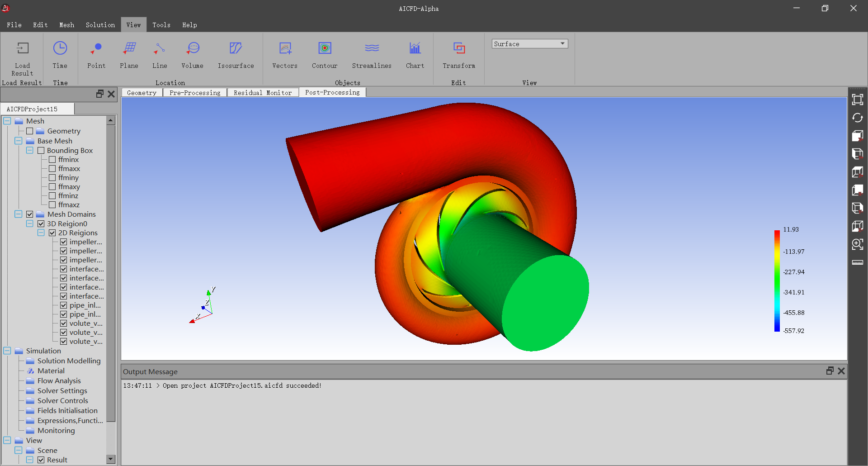The width and height of the screenshot is (868, 466).
Task: Click the rotate/refresh view icon
Action: 858,118
